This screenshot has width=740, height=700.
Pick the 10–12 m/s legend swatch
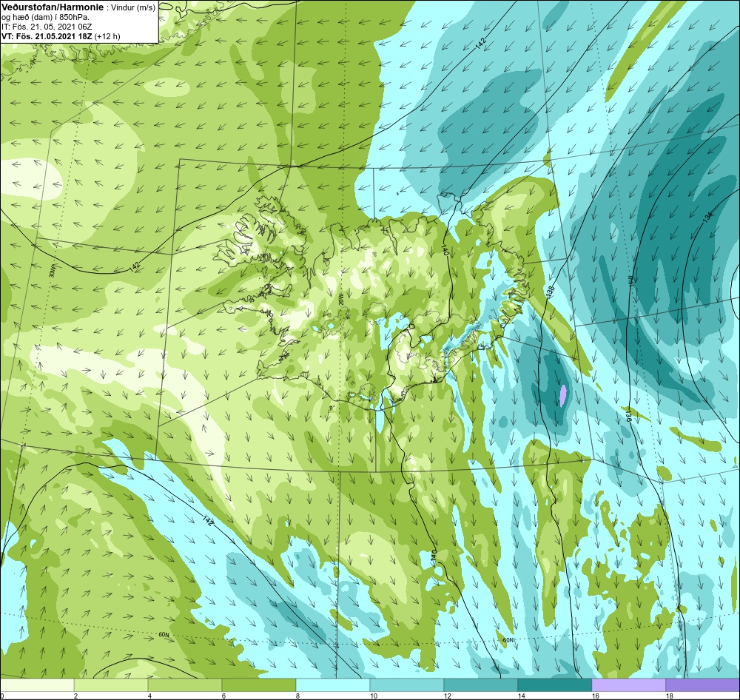407,685
